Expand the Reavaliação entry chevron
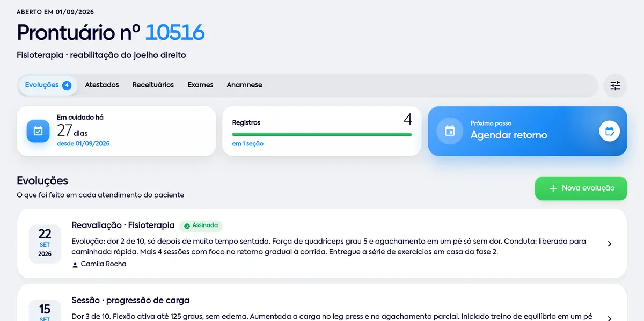Screen dimensions: 644x321 pyautogui.click(x=609, y=244)
